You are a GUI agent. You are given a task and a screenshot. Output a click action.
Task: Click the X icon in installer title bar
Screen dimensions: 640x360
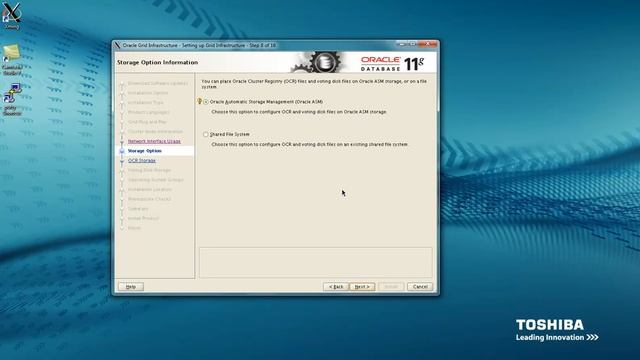point(118,45)
